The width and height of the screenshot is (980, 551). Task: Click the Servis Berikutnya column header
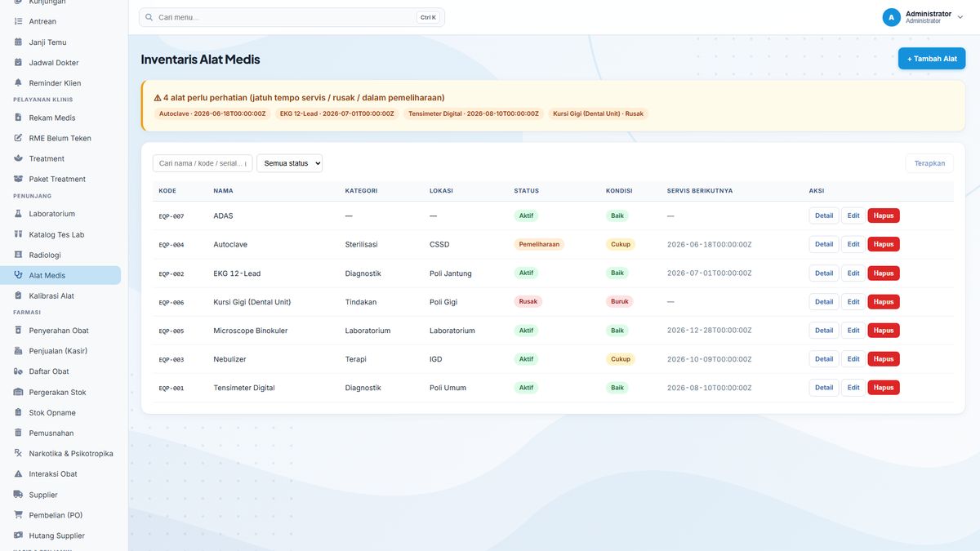pos(700,191)
